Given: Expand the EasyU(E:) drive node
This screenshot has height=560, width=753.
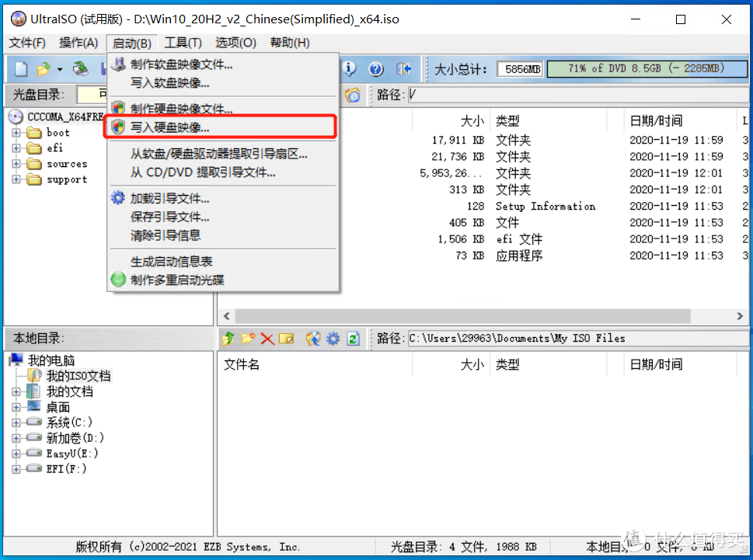Looking at the screenshot, I should 16,454.
